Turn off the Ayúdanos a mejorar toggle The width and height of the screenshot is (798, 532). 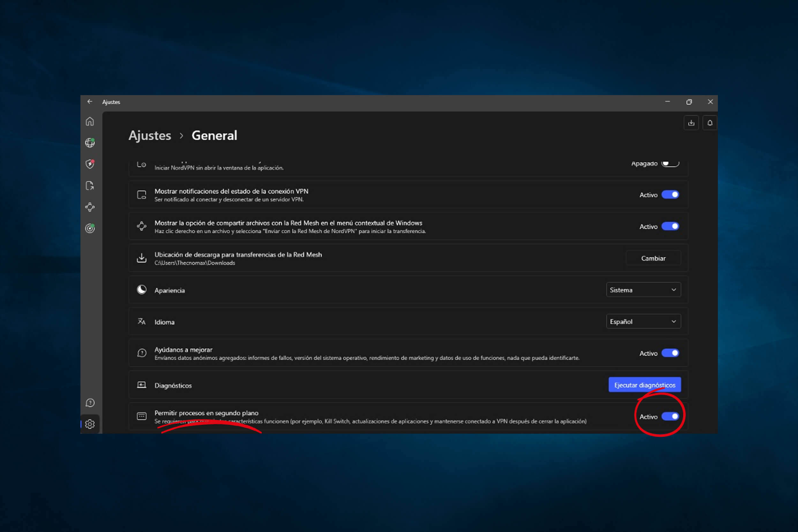[670, 353]
